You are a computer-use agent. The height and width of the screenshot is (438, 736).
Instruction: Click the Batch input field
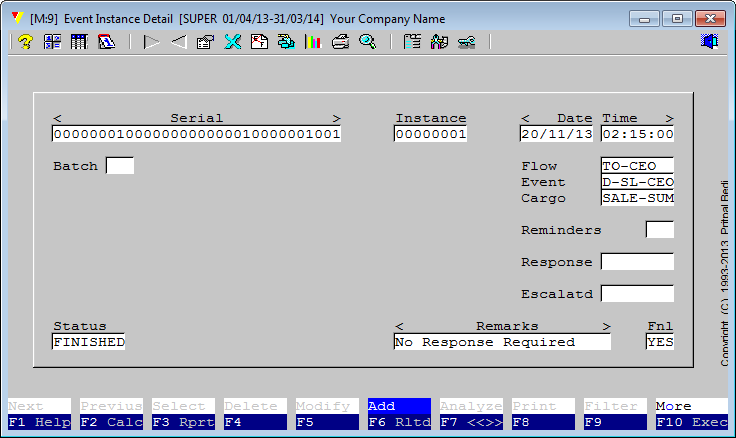pos(120,166)
